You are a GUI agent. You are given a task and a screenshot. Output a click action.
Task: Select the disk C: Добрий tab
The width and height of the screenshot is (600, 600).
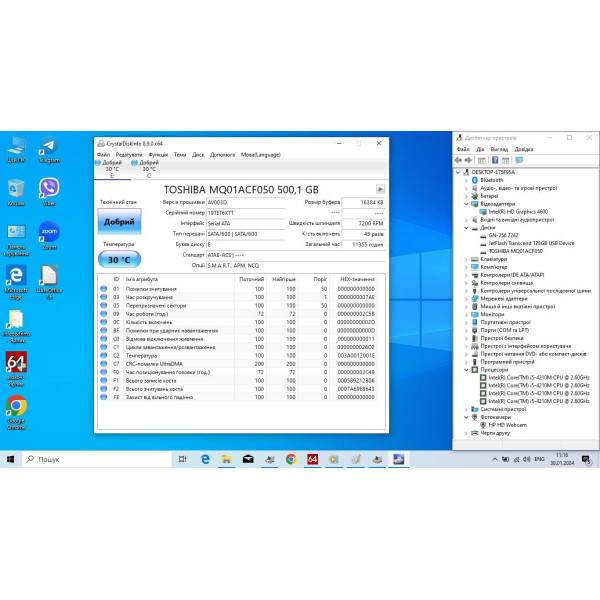click(x=148, y=169)
